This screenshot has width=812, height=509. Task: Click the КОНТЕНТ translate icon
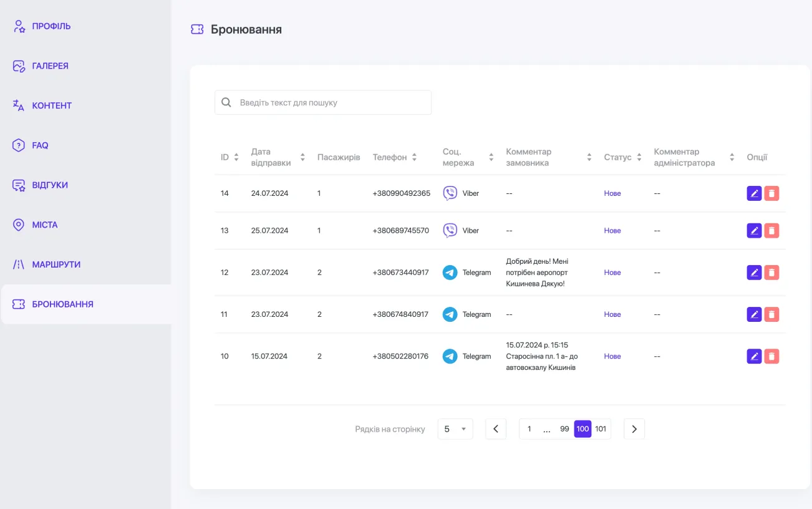coord(19,105)
